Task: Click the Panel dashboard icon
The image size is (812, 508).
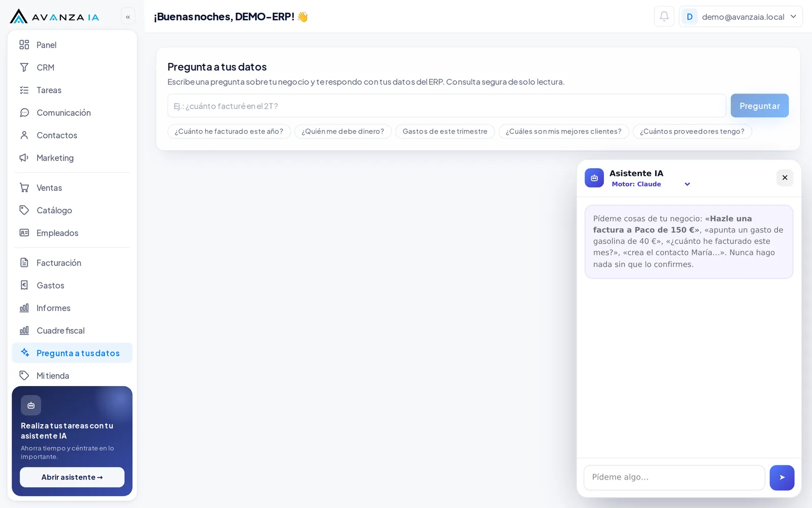Action: [24, 45]
